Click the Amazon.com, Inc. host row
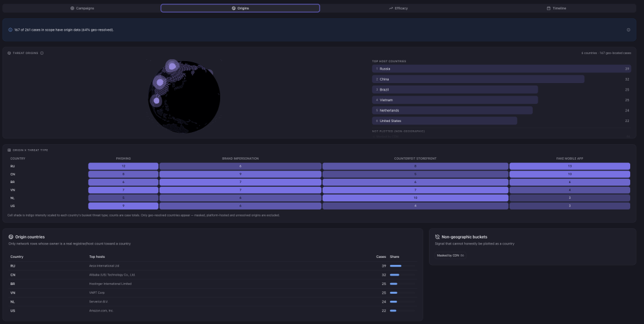The image size is (644, 324). point(214,311)
